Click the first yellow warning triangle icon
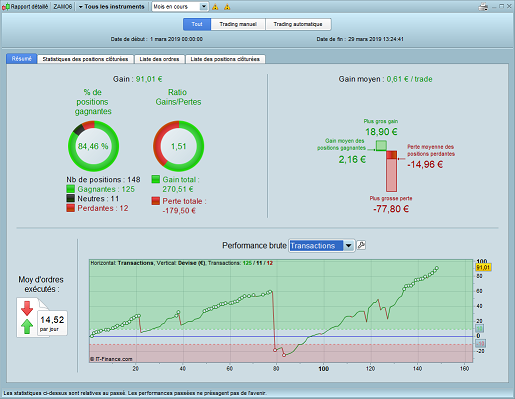 [x=215, y=7]
